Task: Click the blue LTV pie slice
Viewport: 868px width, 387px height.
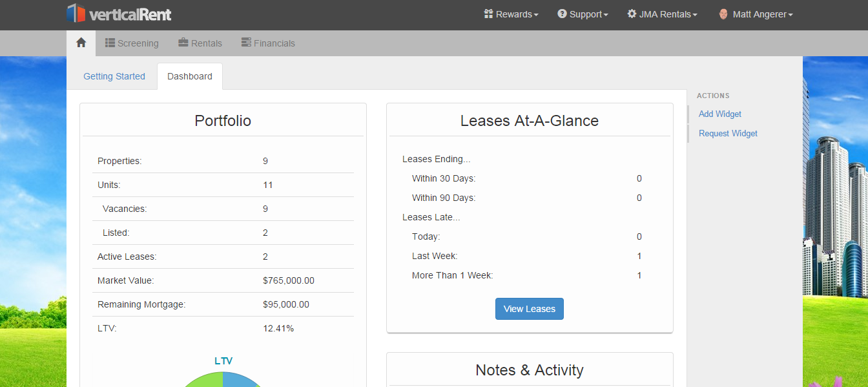Action: pos(239,381)
